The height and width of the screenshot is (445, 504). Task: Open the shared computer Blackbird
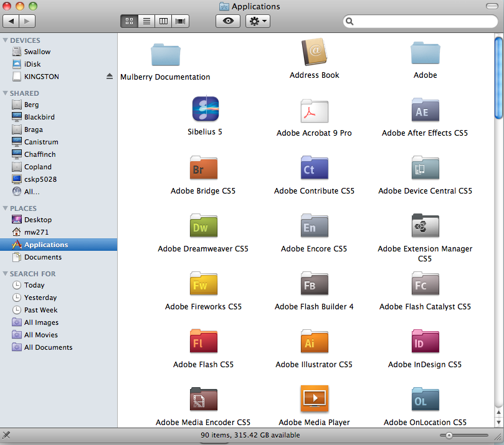point(59,117)
